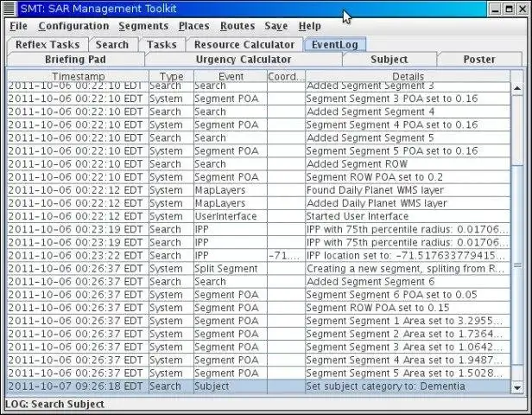Screen dimensions: 532x415
Task: Open the Help menu
Action: pyautogui.click(x=310, y=26)
